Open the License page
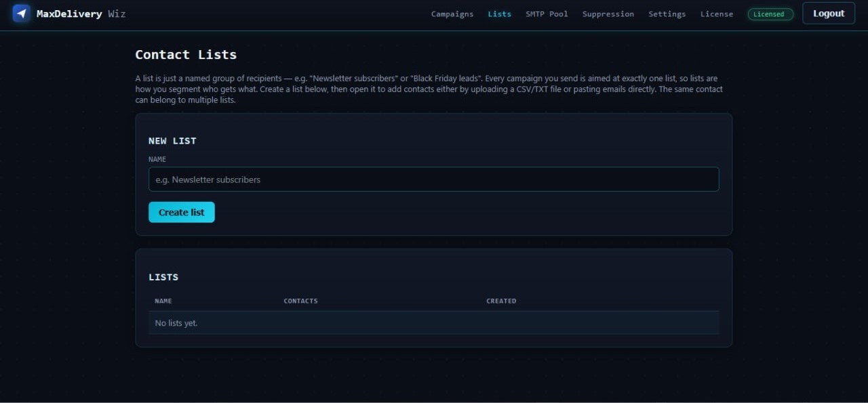868x403 pixels. [717, 14]
